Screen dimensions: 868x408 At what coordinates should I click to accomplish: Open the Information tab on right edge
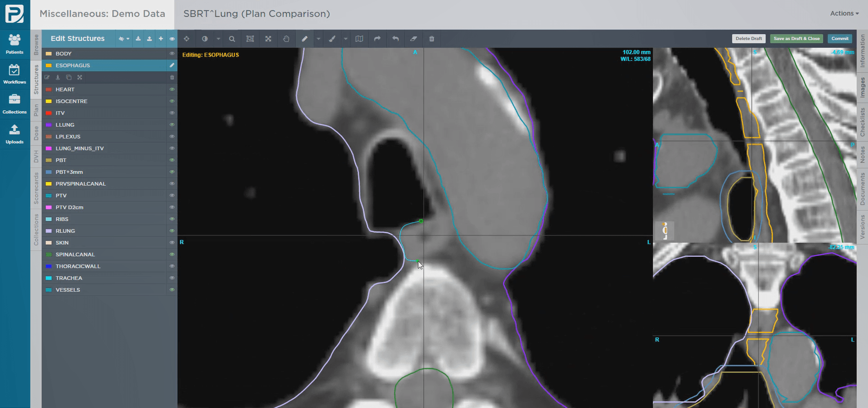pyautogui.click(x=862, y=51)
